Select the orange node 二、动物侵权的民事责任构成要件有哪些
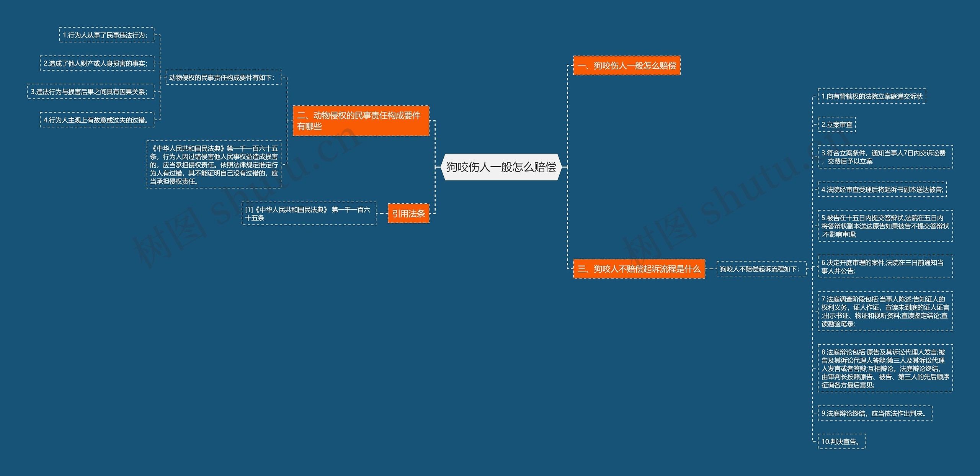This screenshot has width=980, height=476. click(361, 121)
